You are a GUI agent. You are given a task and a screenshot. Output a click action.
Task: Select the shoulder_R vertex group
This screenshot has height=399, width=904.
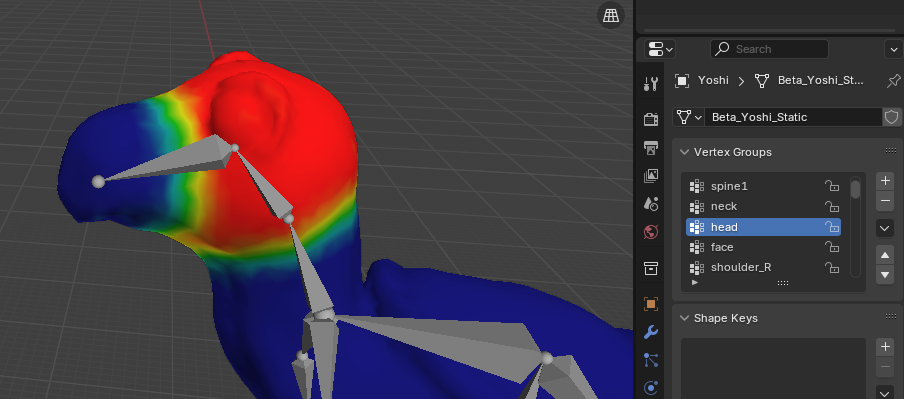(x=763, y=268)
